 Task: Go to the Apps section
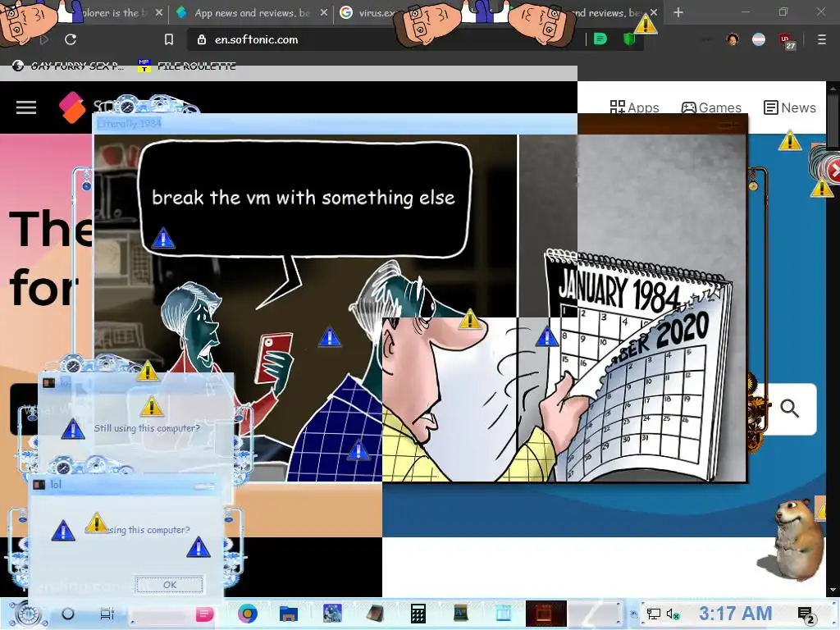(x=634, y=107)
